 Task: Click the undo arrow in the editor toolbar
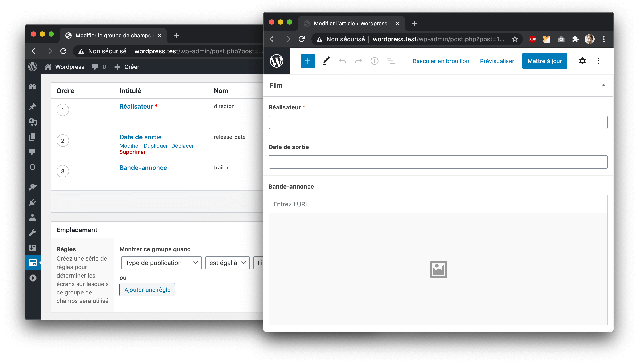[342, 61]
